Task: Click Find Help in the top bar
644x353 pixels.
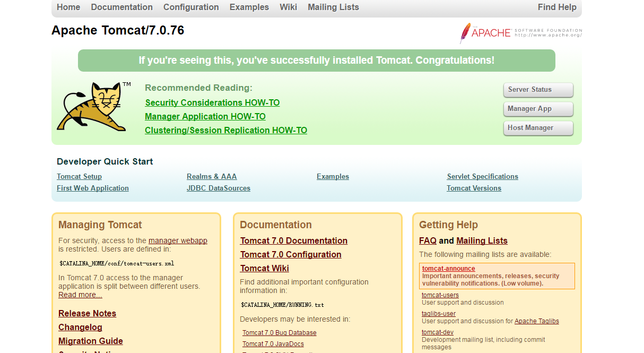Action: (557, 7)
